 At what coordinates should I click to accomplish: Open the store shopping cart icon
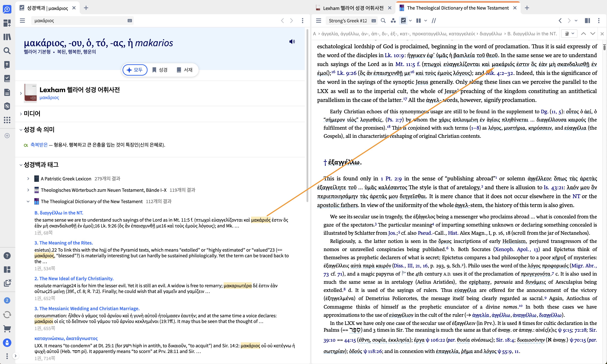[7, 329]
